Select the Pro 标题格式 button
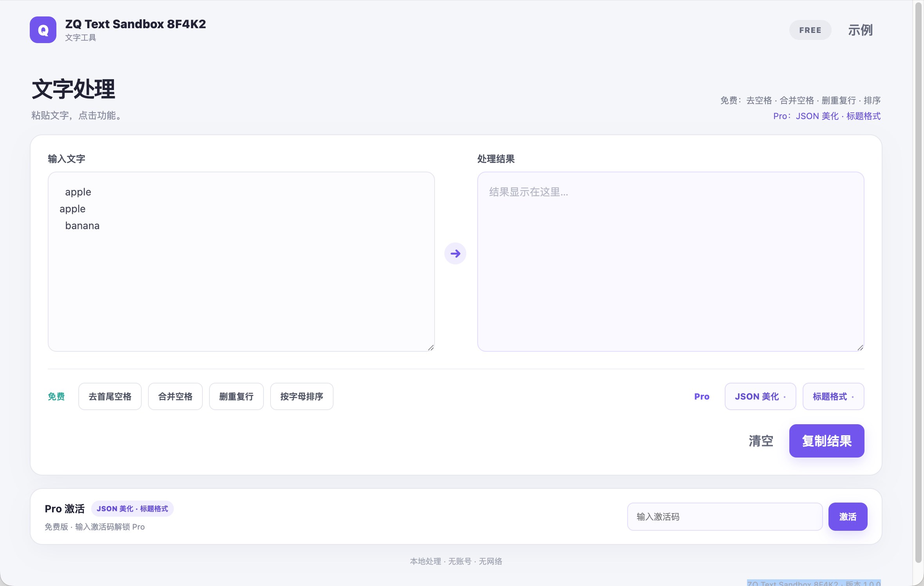 833,396
